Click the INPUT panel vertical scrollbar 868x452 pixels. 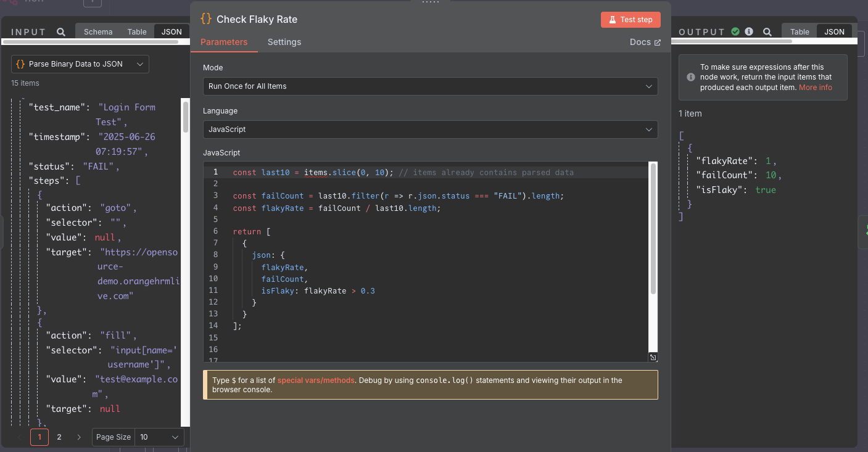[x=186, y=117]
